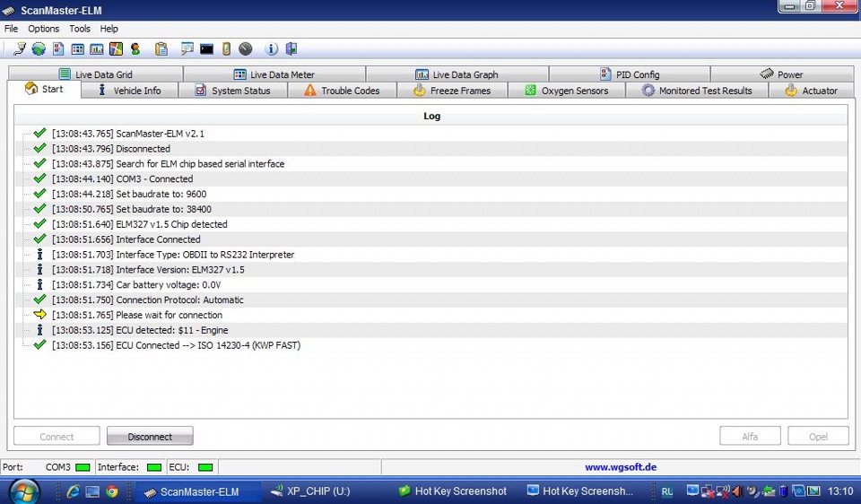Image resolution: width=861 pixels, height=504 pixels.
Task: Open the PID Config tab
Action: click(x=630, y=74)
